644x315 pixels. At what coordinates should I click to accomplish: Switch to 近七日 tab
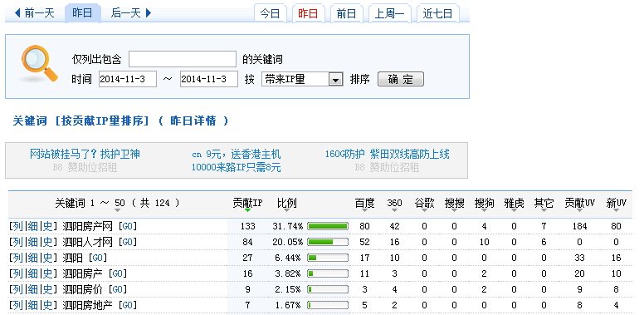(438, 13)
